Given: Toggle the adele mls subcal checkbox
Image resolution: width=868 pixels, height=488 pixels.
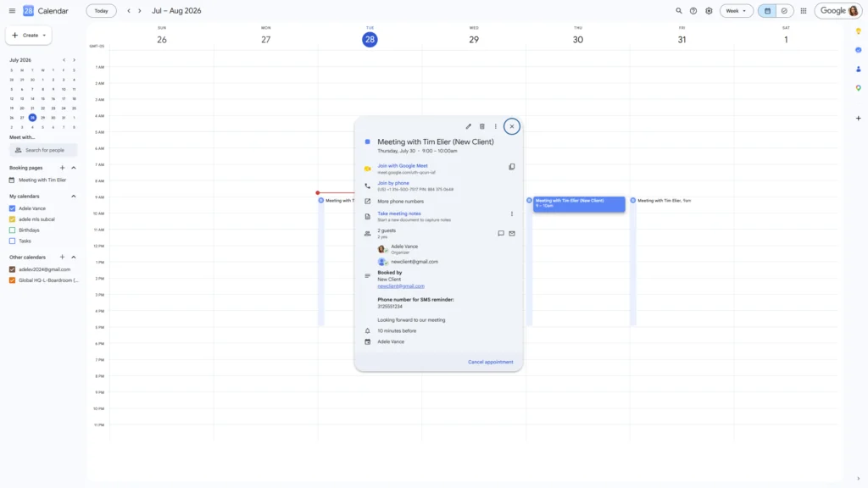Looking at the screenshot, I should tap(12, 219).
